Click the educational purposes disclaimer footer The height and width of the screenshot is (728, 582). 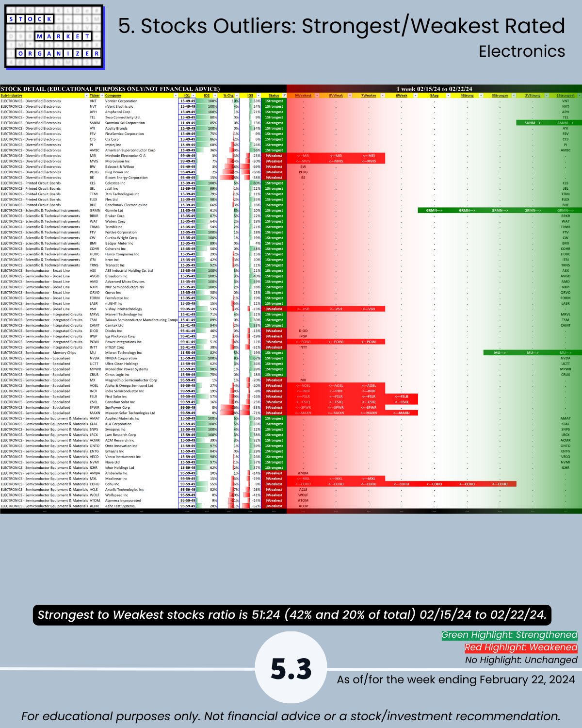(291, 716)
